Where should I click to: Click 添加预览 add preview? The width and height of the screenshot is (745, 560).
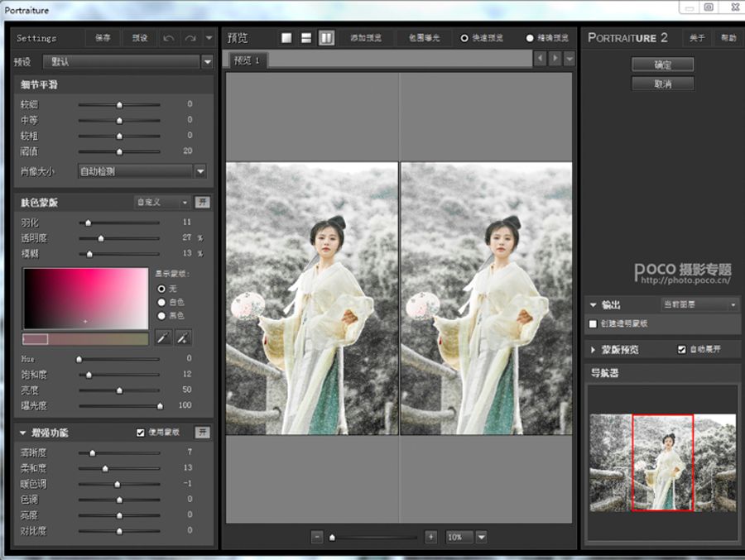click(x=366, y=38)
